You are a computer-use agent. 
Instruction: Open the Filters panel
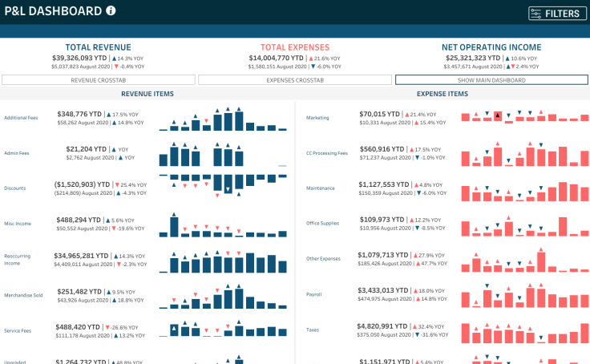pyautogui.click(x=558, y=13)
